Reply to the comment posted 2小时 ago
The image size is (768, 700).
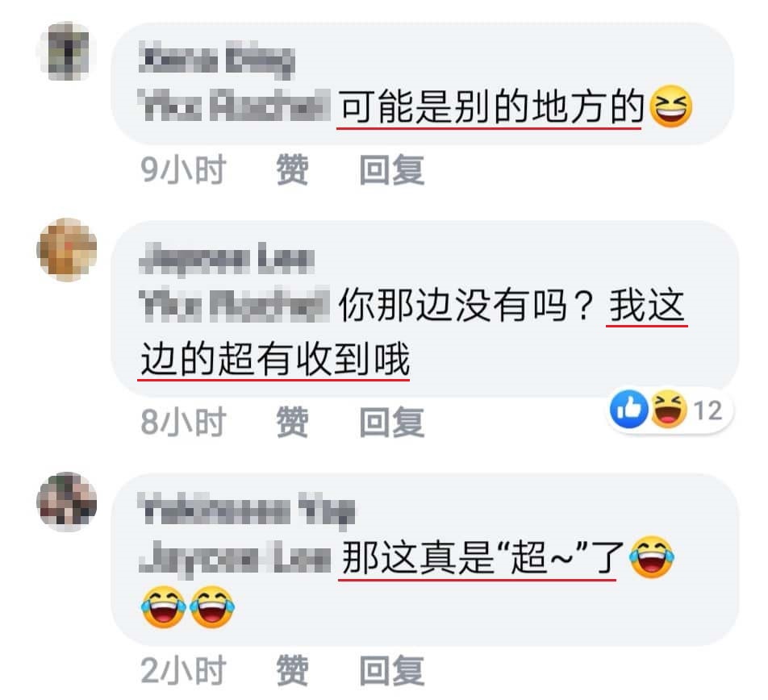click(392, 670)
